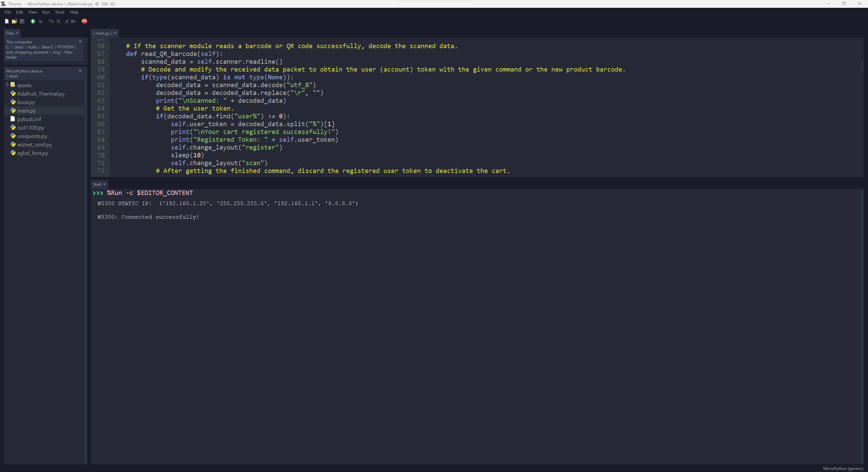Start debugging with the bug icon
Viewport: 868px width, 472px height.
(x=40, y=21)
